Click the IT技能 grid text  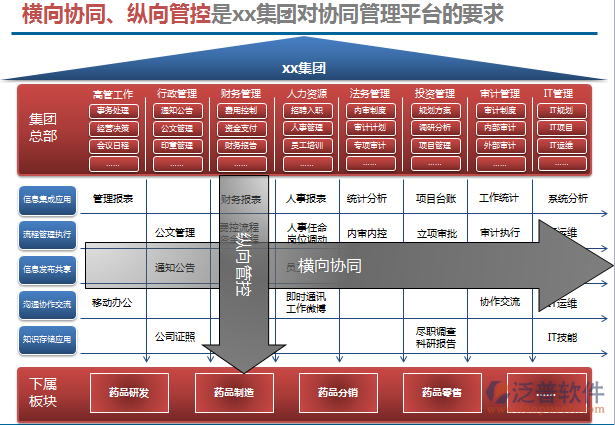tap(562, 337)
